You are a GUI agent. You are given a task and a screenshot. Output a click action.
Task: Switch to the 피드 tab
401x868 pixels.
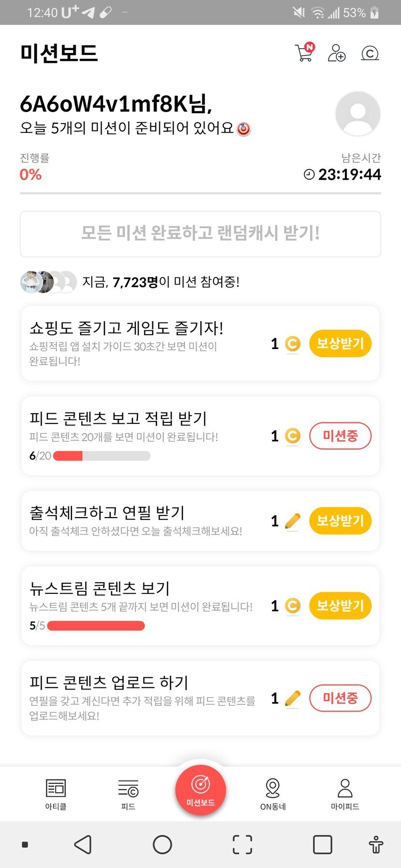click(x=128, y=795)
